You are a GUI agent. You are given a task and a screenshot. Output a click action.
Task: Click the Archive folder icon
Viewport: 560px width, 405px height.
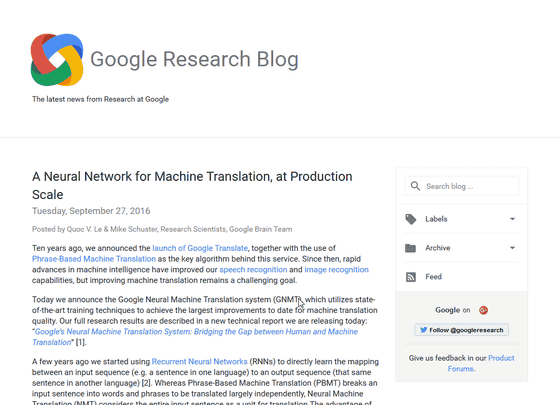tap(410, 248)
